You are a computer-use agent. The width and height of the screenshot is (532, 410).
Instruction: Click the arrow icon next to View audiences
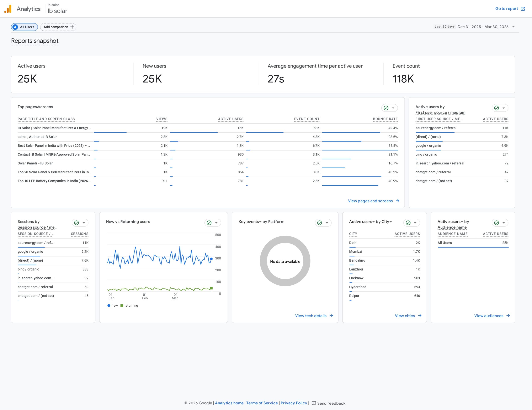click(508, 316)
